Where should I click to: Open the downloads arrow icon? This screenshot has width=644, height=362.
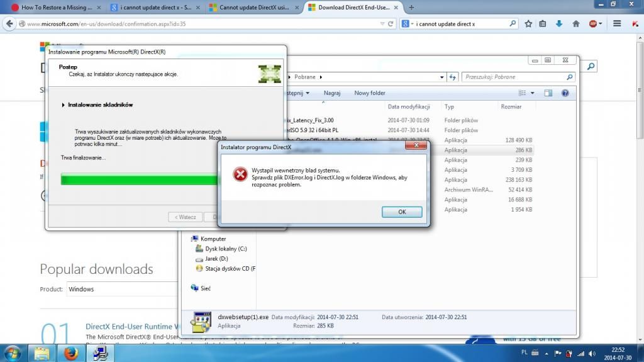(x=559, y=24)
